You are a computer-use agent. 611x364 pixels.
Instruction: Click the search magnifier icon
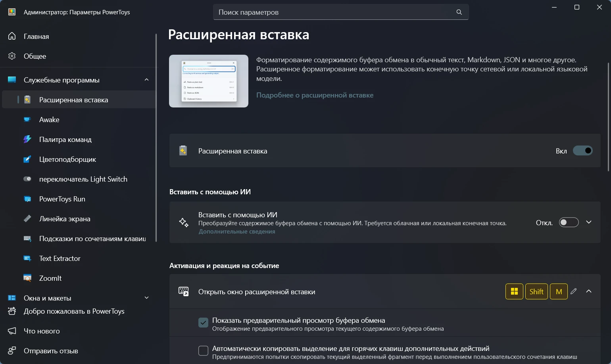[x=459, y=12]
